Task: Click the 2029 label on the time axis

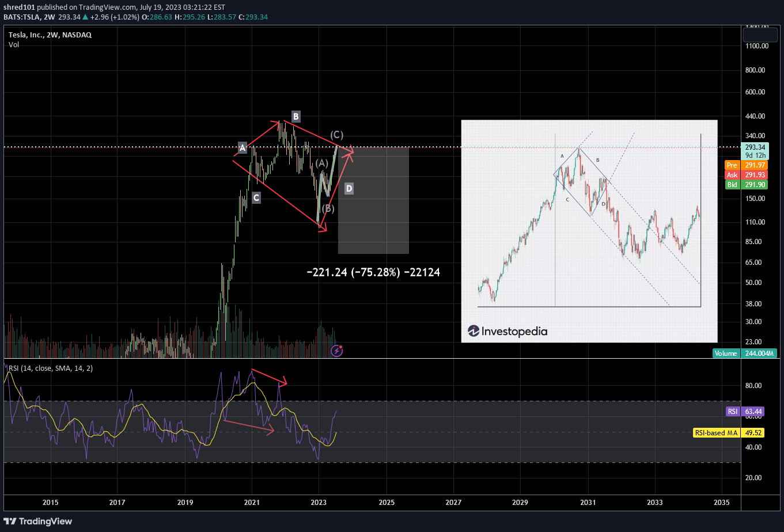Action: (520, 502)
